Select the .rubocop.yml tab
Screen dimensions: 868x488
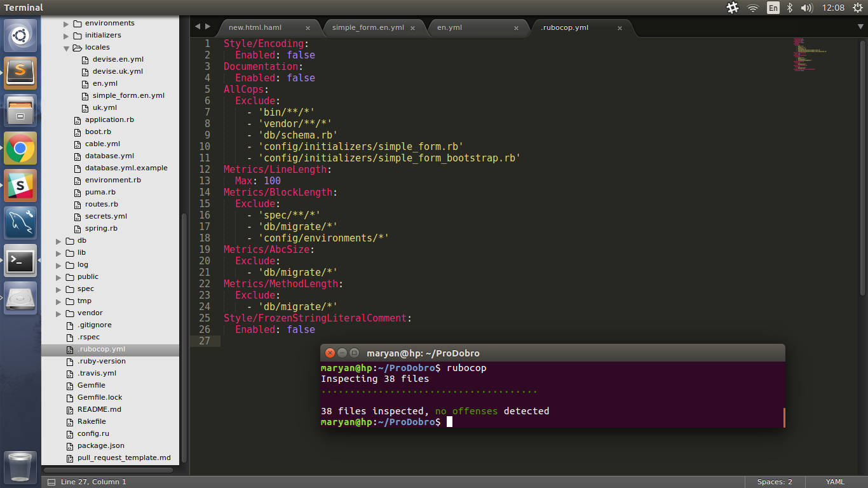[x=564, y=27]
